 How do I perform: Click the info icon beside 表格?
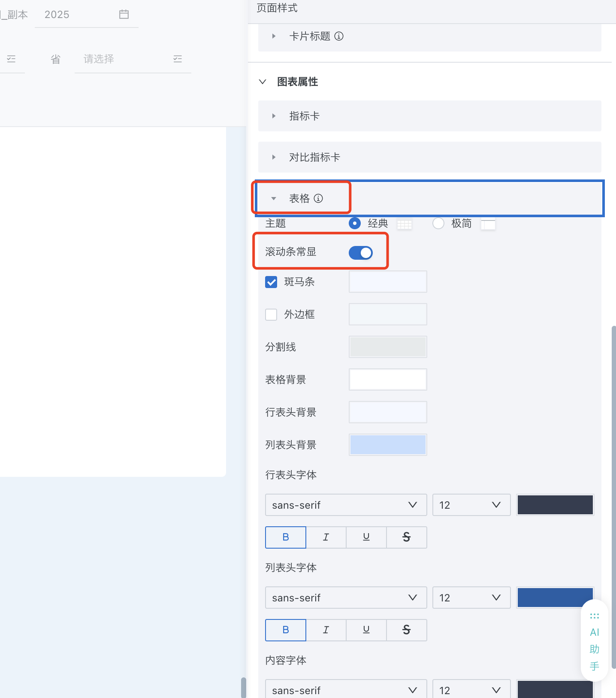[318, 198]
